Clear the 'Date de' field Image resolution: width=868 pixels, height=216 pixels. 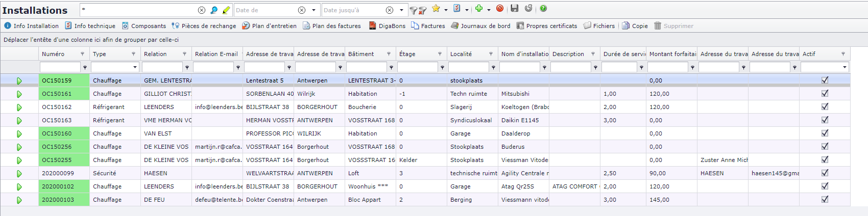(x=302, y=10)
